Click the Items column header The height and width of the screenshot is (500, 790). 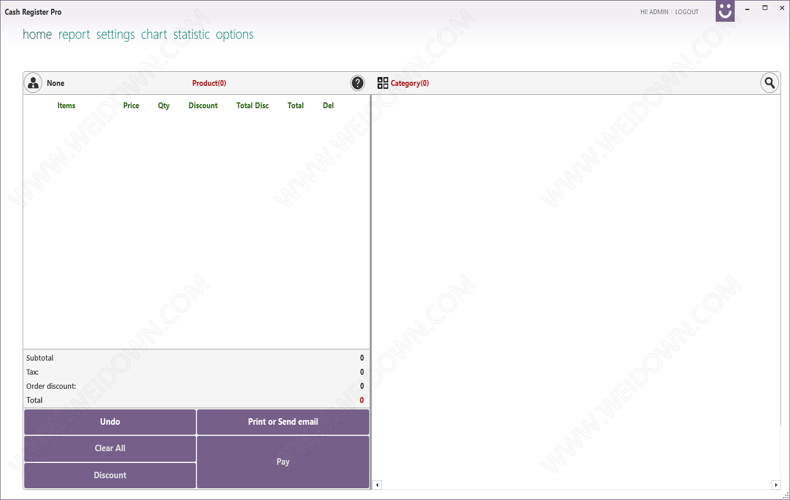pyautogui.click(x=66, y=105)
